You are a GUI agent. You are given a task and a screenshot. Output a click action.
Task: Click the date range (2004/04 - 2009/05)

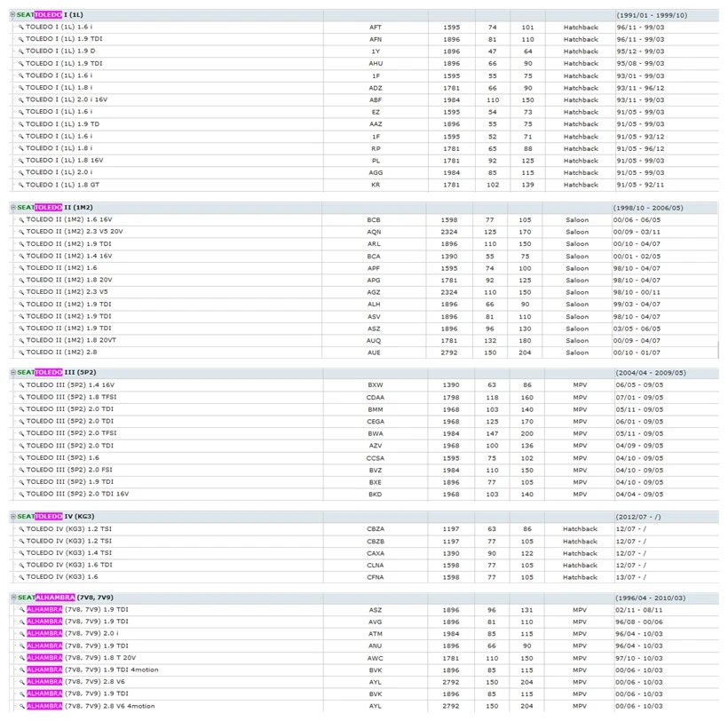pyautogui.click(x=651, y=373)
